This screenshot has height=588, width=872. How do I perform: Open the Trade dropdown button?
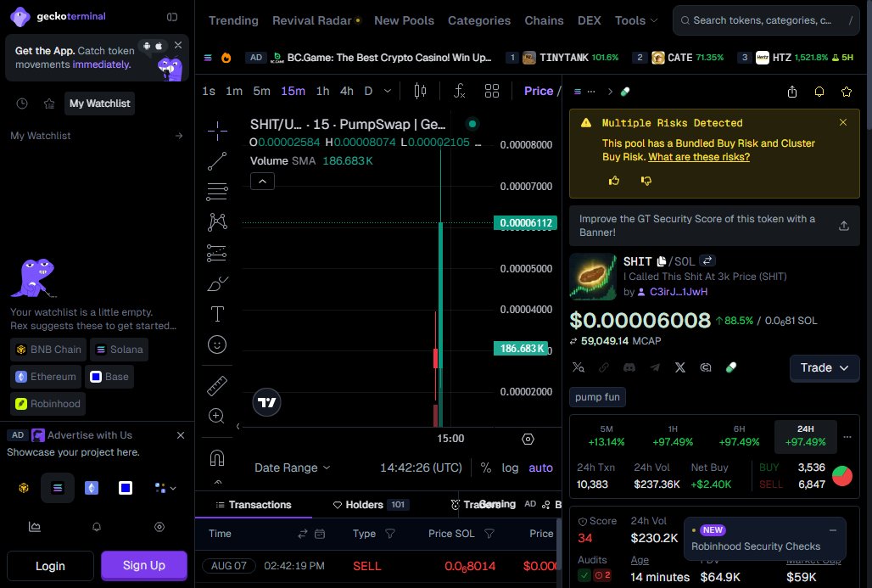tap(824, 367)
